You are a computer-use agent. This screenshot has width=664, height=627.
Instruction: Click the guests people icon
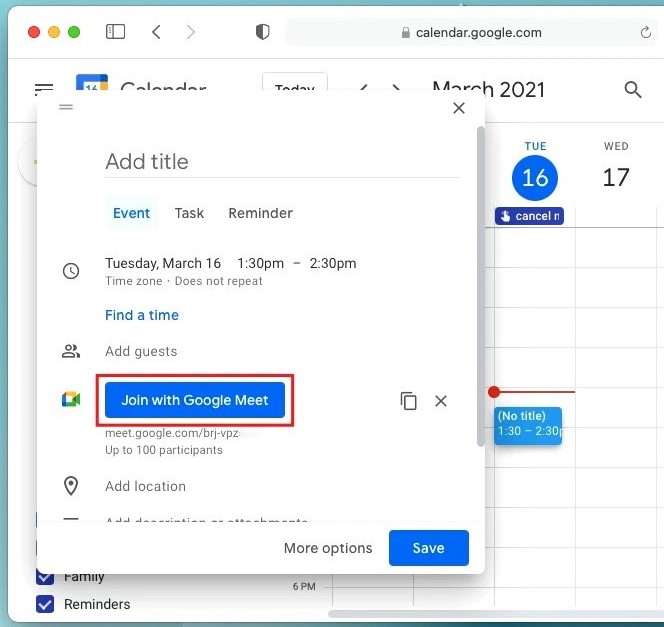click(x=71, y=351)
